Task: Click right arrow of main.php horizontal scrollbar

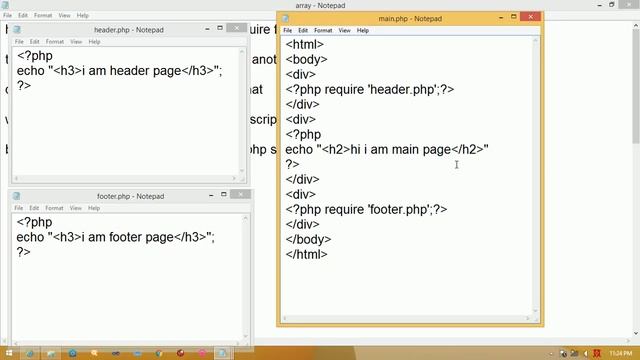Action: [x=527, y=318]
